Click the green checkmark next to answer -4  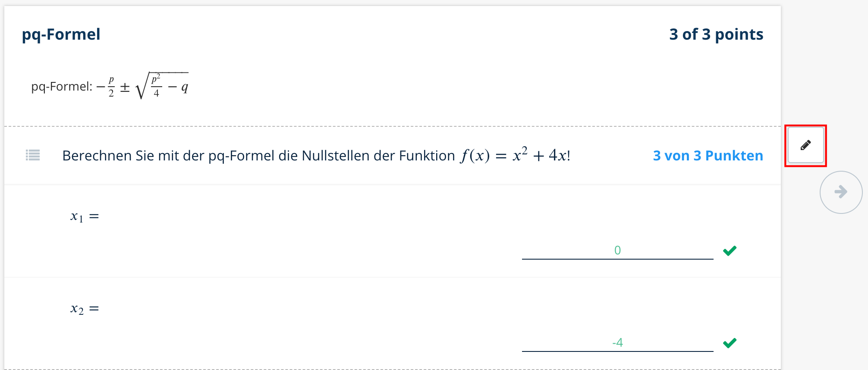730,343
